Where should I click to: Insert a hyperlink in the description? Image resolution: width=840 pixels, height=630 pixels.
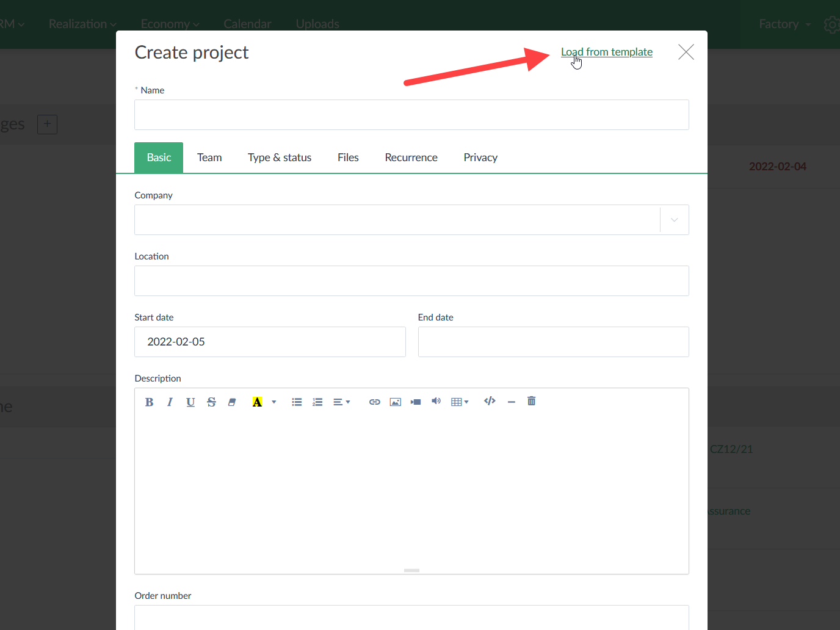375,402
